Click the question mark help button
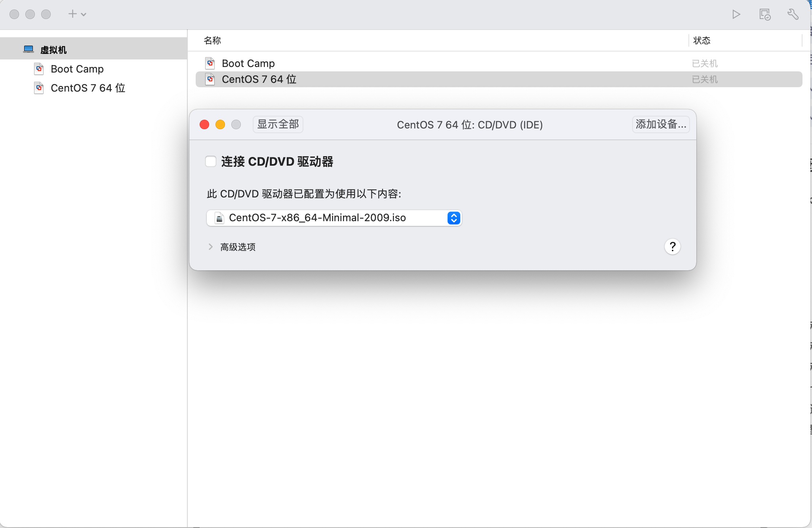812x528 pixels. pyautogui.click(x=672, y=247)
